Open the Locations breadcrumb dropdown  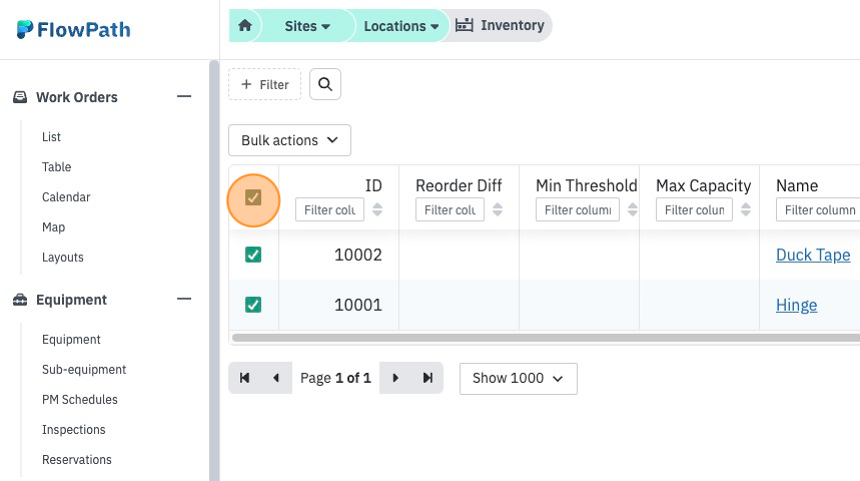tap(401, 26)
